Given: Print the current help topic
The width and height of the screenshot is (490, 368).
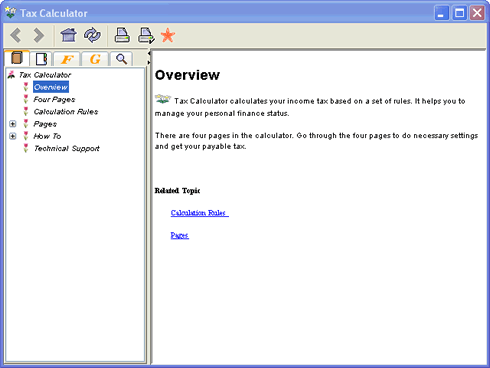Looking at the screenshot, I should pos(122,35).
